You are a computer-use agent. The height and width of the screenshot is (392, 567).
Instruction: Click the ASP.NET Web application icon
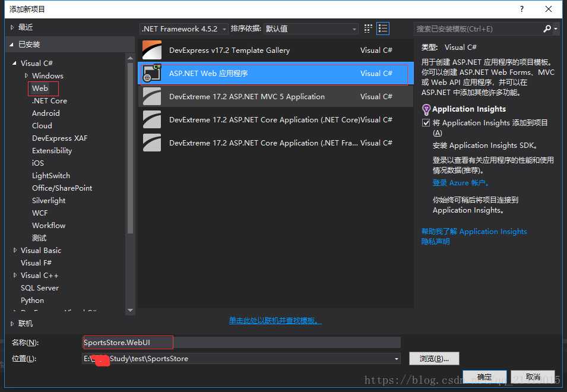pos(152,73)
